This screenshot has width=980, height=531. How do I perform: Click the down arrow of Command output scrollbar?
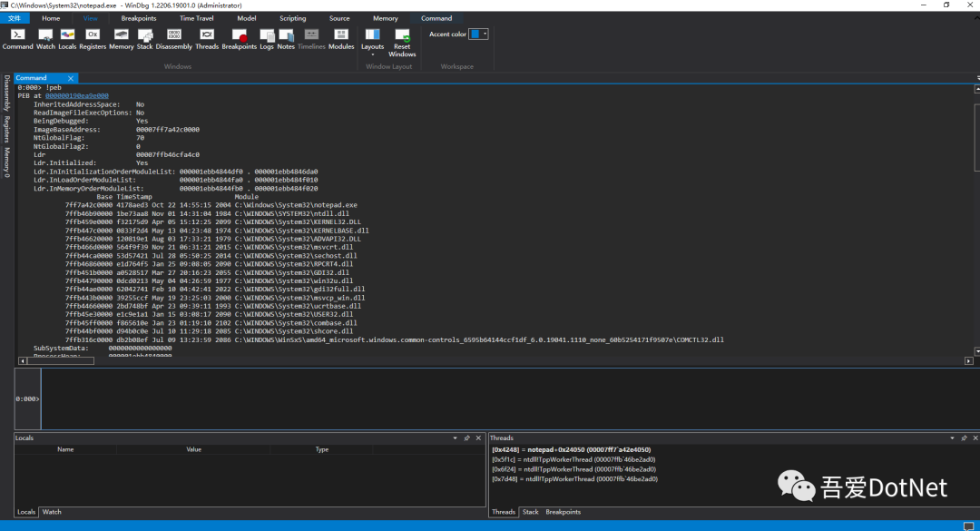[977, 351]
